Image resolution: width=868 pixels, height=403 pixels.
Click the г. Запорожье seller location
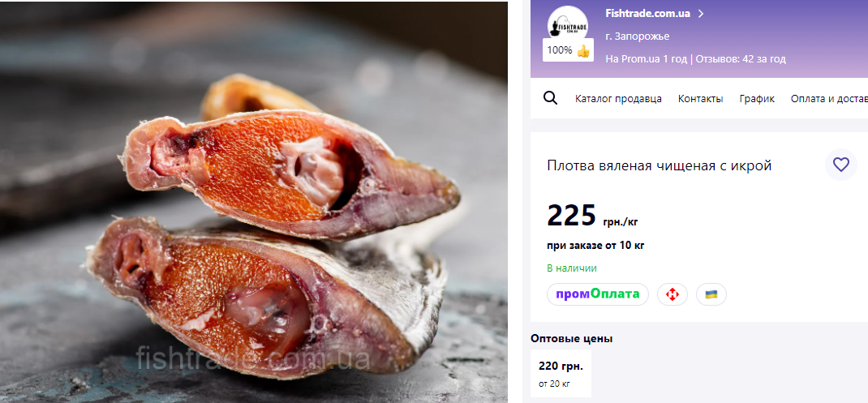tap(637, 36)
